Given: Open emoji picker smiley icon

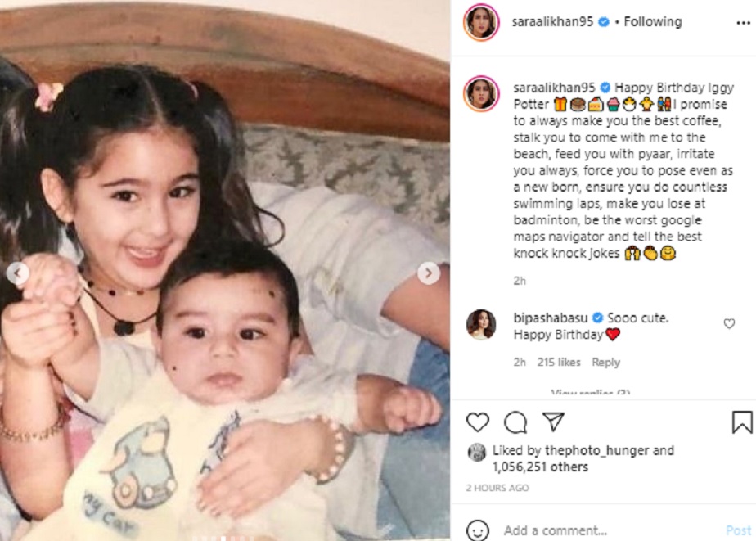Looking at the screenshot, I should (477, 530).
